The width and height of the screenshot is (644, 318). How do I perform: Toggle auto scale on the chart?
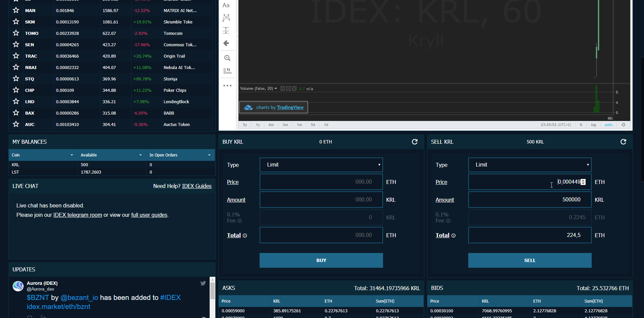pyautogui.click(x=608, y=125)
